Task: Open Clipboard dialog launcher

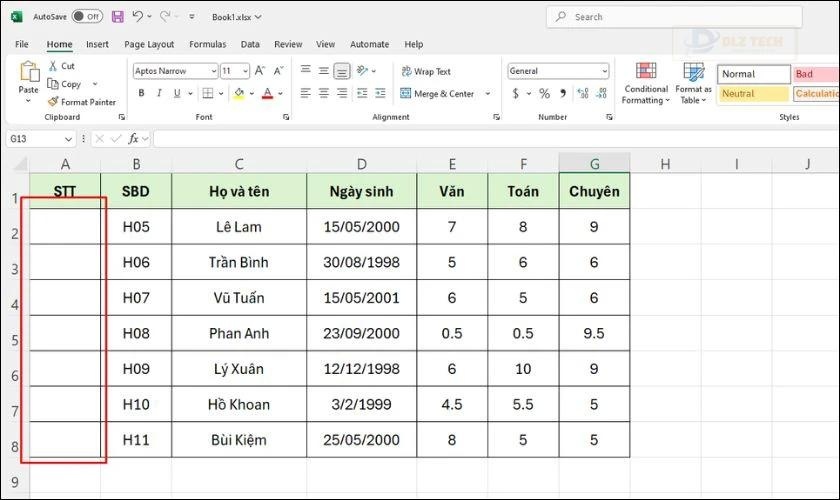Action: point(122,117)
